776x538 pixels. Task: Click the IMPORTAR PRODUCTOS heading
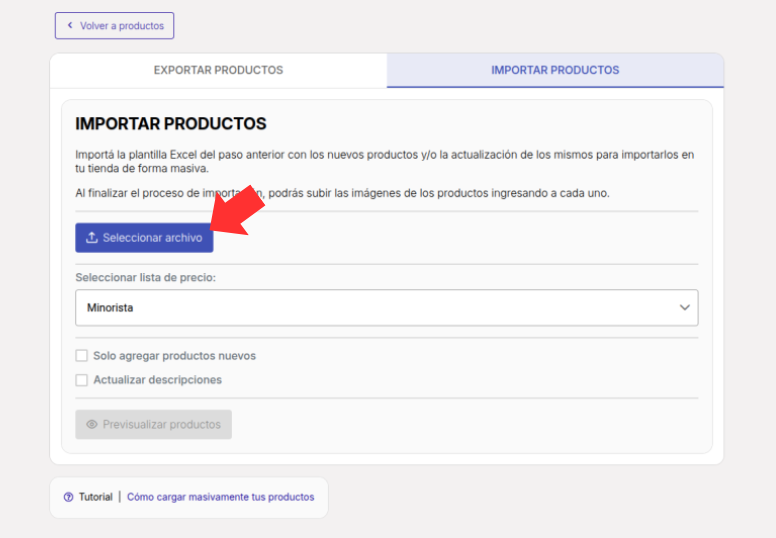(x=171, y=124)
